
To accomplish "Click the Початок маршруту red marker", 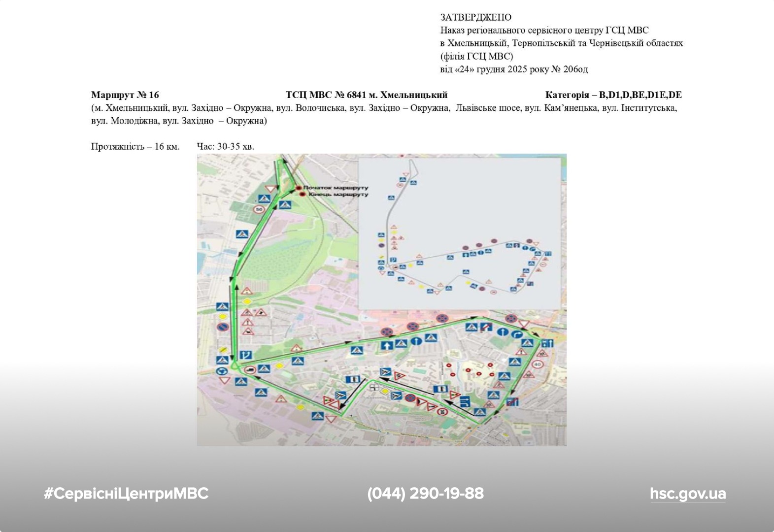I will (x=299, y=188).
